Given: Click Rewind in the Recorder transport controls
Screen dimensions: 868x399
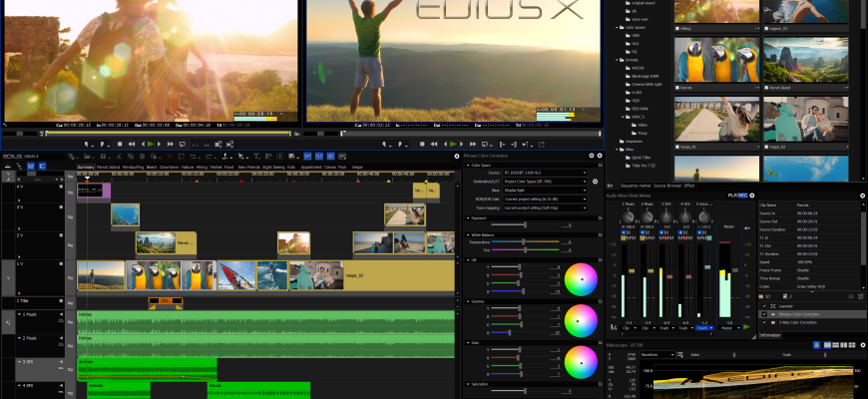Looking at the screenshot, I should point(434,144).
